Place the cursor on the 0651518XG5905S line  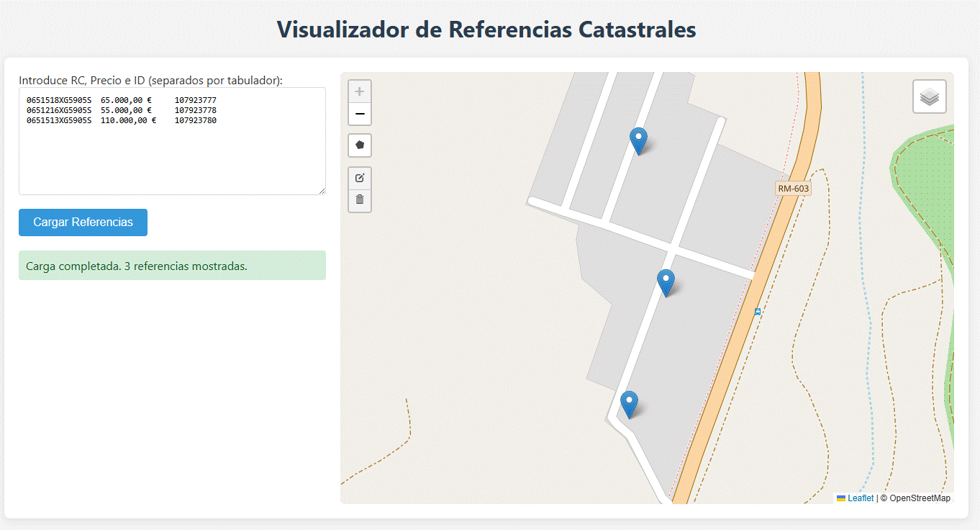click(59, 100)
